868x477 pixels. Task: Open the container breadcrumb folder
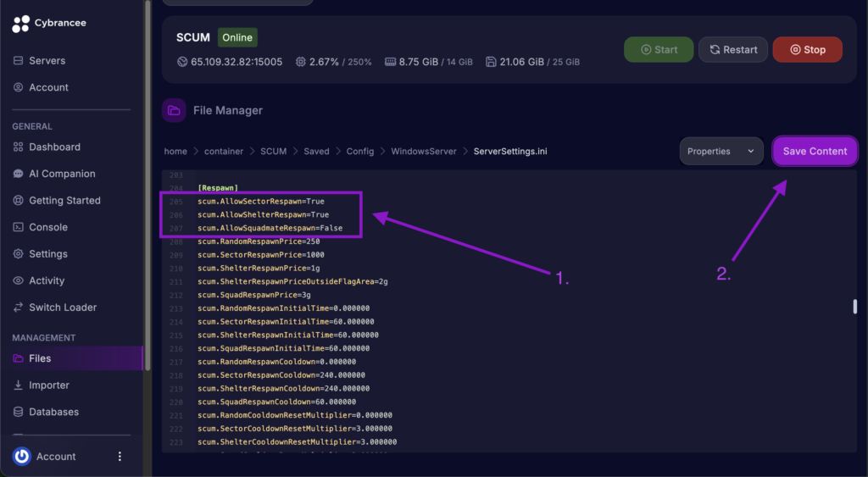click(x=224, y=151)
